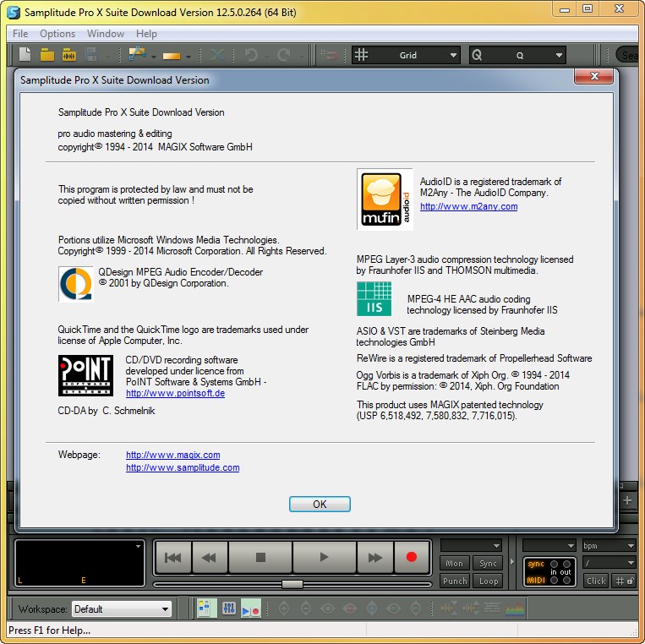Open the www.samplitude.com link

tap(183, 467)
